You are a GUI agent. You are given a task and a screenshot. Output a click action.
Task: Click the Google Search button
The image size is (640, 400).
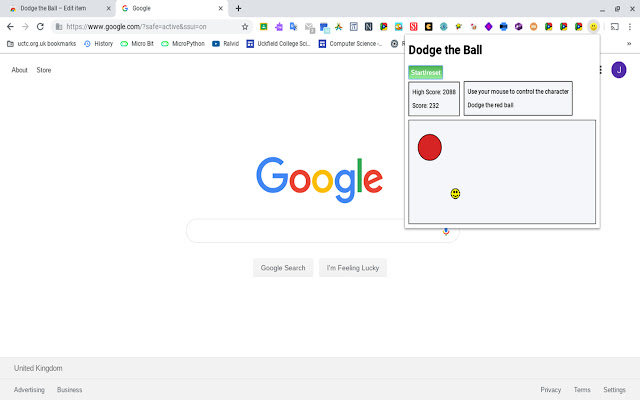pyautogui.click(x=283, y=268)
